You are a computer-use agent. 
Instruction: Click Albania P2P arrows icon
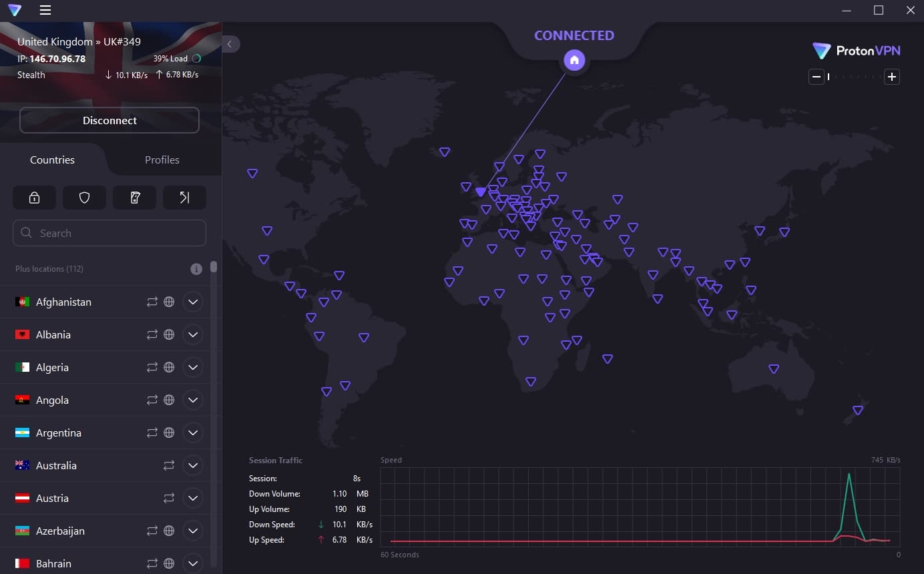tap(152, 334)
